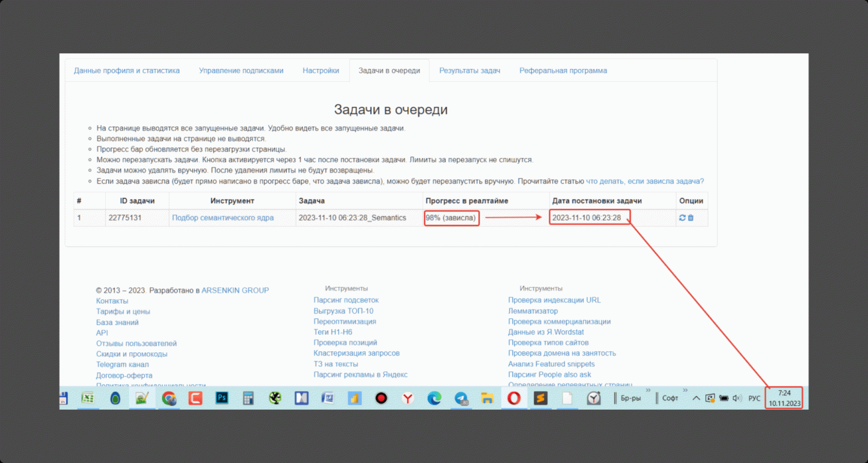
Task: Read article что делать, если зависла задача
Action: (x=645, y=181)
